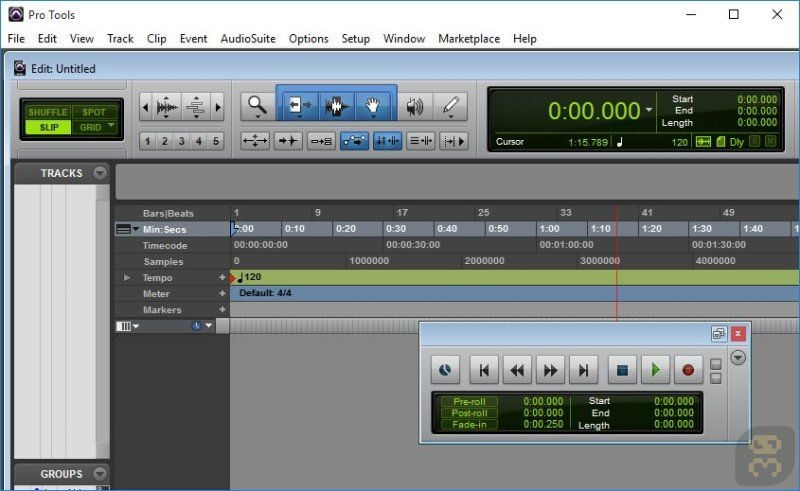Open ruler view selector menu by Min:Secs

[x=127, y=229]
